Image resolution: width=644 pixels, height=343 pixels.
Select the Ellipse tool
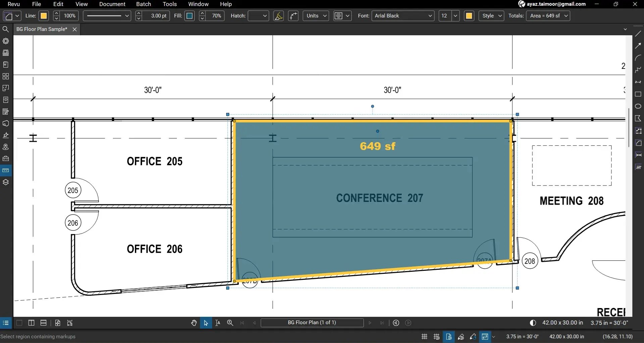[x=638, y=106]
